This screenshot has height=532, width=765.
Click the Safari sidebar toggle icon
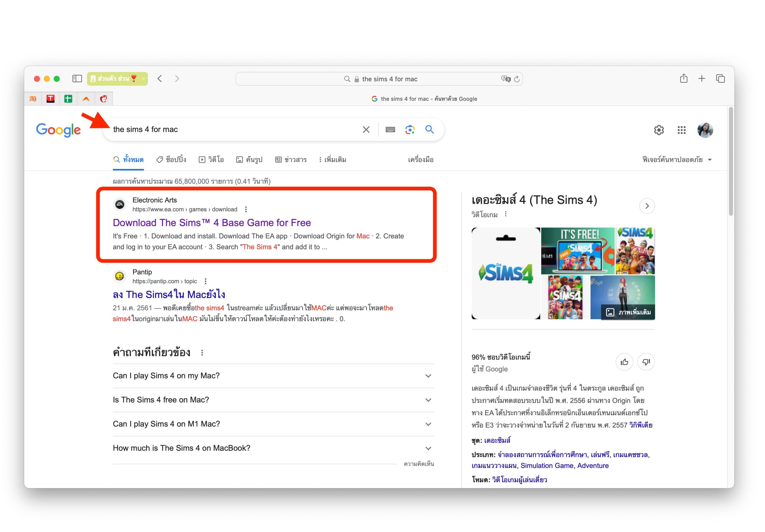pos(77,79)
